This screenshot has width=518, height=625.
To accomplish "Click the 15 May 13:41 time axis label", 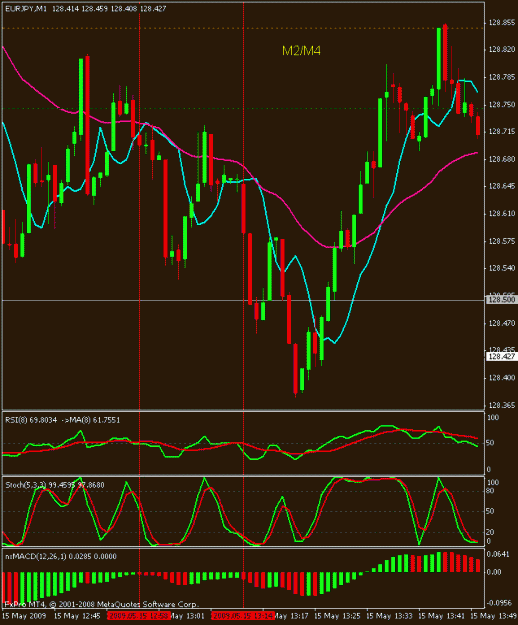I will pos(441,616).
